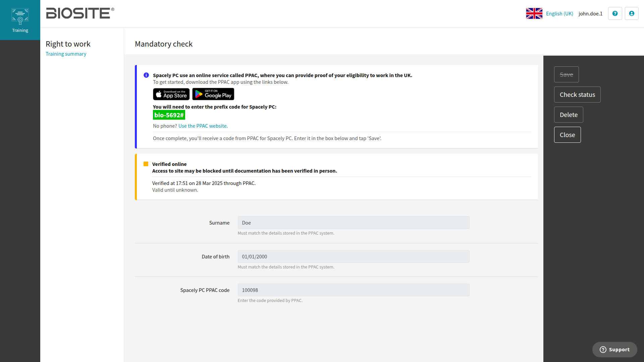
Task: Click the Biosite logo
Action: click(80, 13)
